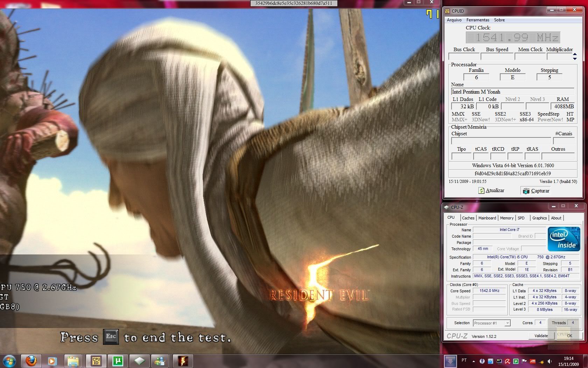The image size is (588, 368).
Task: Click the Level 3 cache value 8 MBytes
Action: click(545, 309)
